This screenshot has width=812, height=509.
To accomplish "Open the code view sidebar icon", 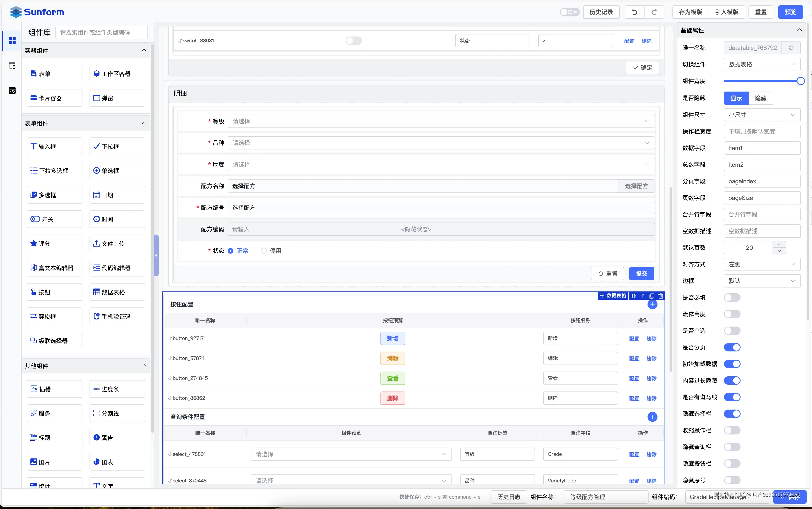I will (12, 91).
